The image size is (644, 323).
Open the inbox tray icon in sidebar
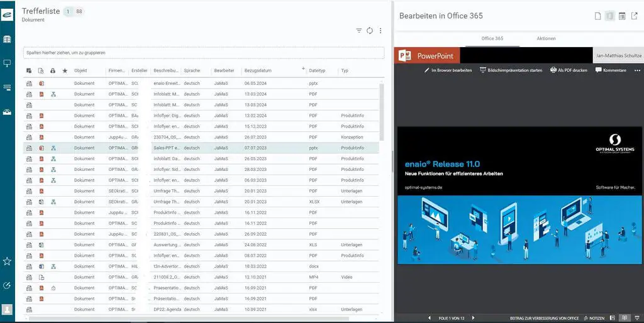pos(7,112)
